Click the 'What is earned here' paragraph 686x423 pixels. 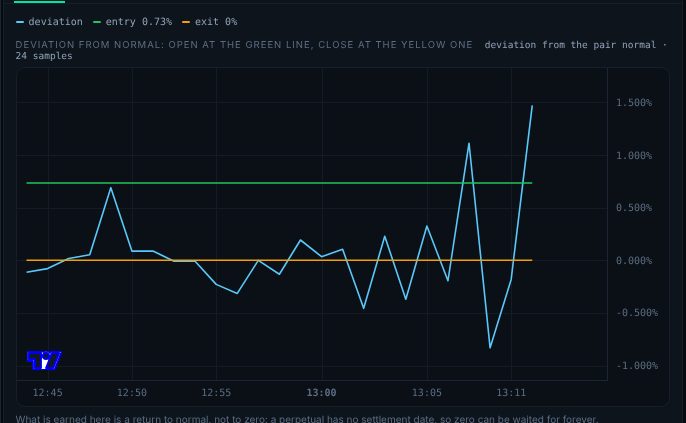point(306,419)
